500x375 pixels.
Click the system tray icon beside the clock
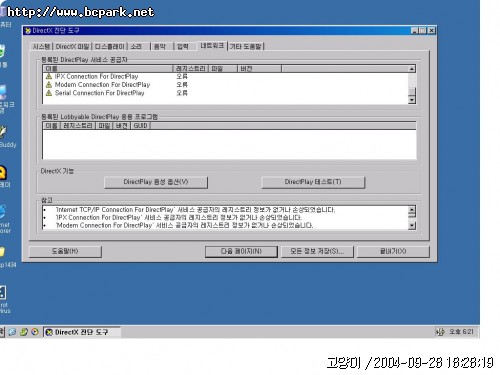point(440,332)
